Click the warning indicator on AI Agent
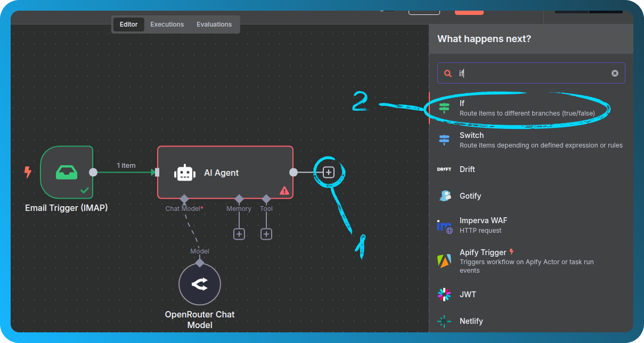Screen dimensions: 644x343 (x=284, y=190)
